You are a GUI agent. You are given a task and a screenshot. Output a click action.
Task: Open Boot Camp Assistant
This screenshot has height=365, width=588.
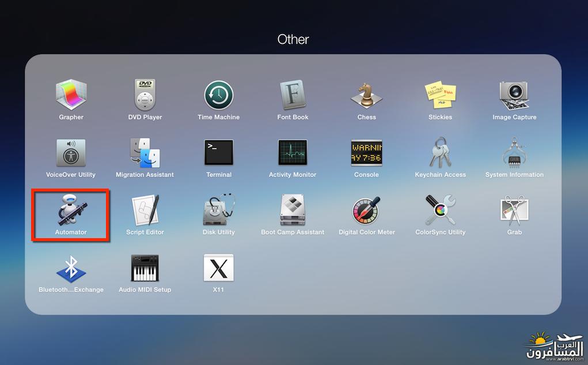pos(293,210)
